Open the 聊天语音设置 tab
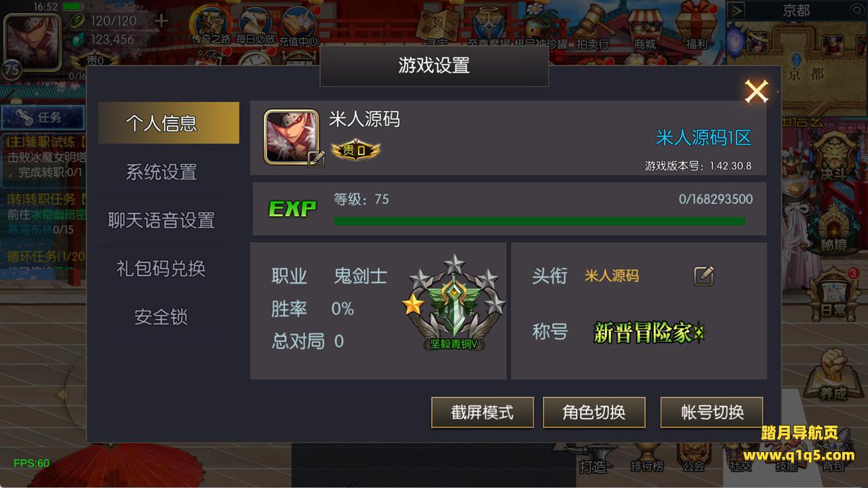The width and height of the screenshot is (868, 488). tap(161, 220)
